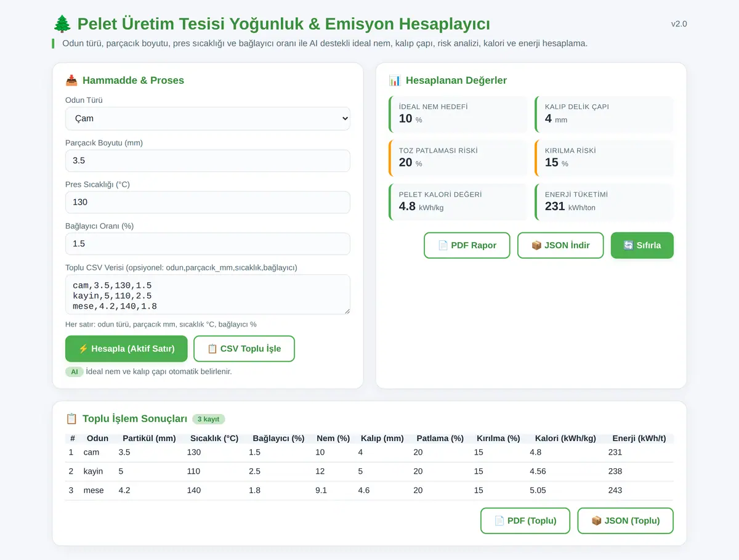Click Nem value 9.1 in mese row
Image resolution: width=739 pixels, height=560 pixels.
coord(321,491)
